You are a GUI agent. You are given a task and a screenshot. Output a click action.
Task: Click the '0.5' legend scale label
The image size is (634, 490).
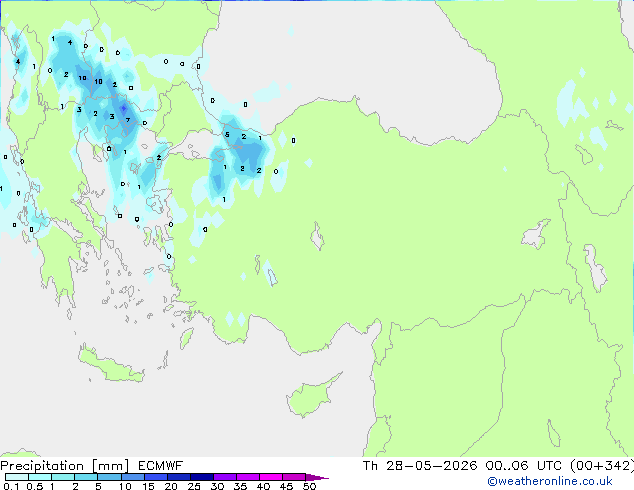pyautogui.click(x=34, y=486)
